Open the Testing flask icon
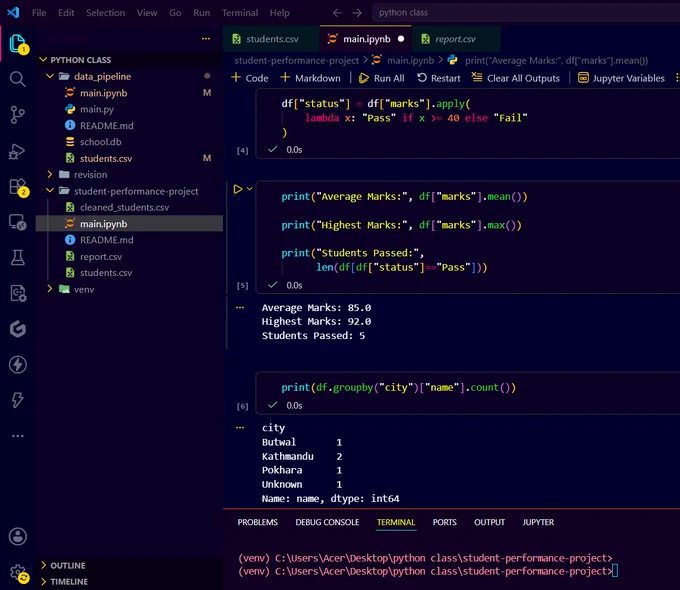The height and width of the screenshot is (590, 680). coord(17,258)
